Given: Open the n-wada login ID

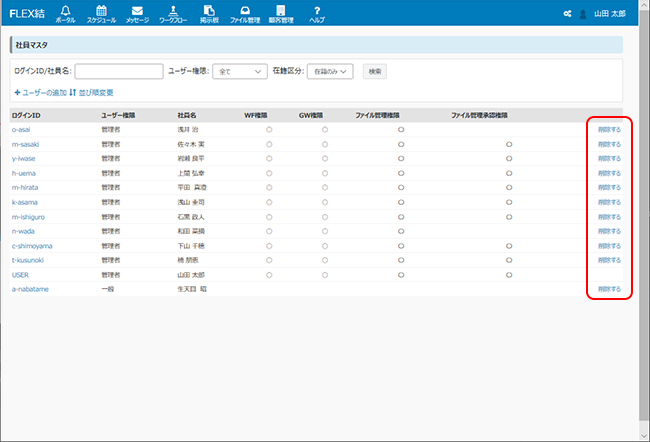Looking at the screenshot, I should pyautogui.click(x=23, y=231).
